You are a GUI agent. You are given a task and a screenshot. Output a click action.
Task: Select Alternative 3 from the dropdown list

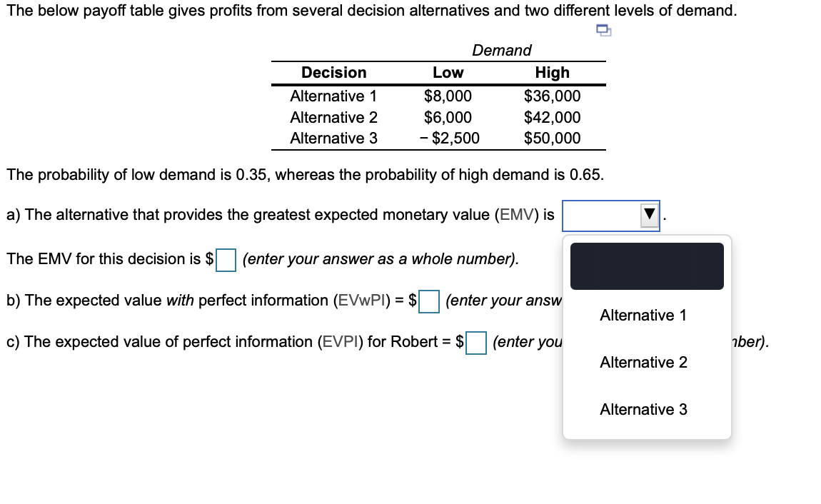tap(643, 409)
